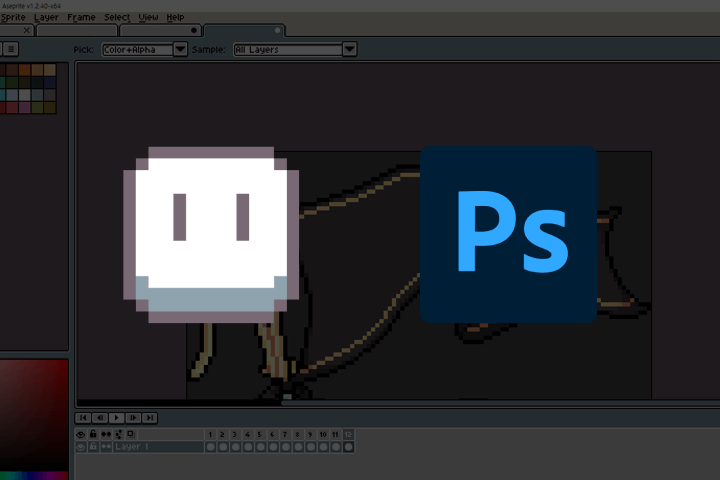Select frame 1 in timeline header

[x=210, y=434]
